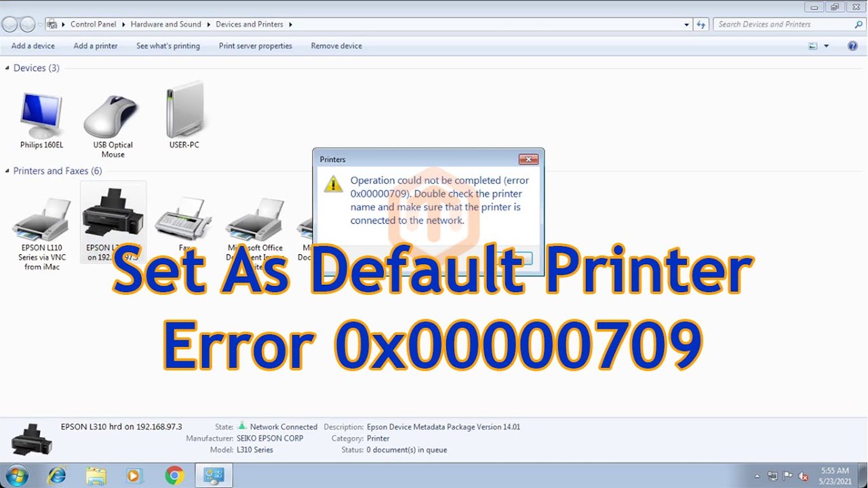
Task: Click Control Panel in breadcrumb
Action: (94, 24)
